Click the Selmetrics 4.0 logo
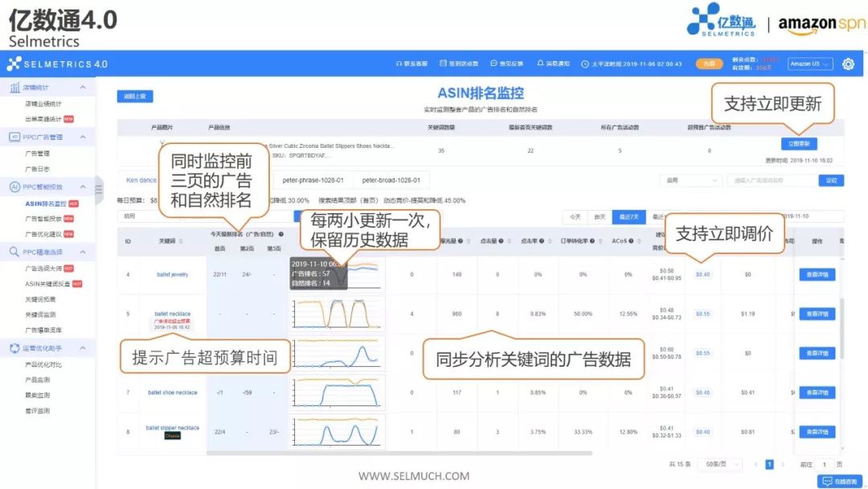Screen dimensions: 868x489 pos(56,64)
